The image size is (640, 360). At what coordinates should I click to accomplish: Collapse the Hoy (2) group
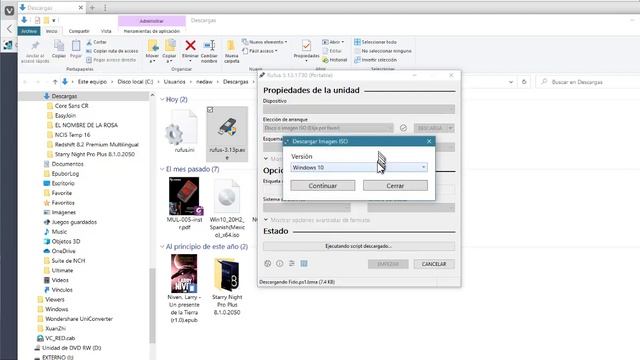(x=162, y=99)
